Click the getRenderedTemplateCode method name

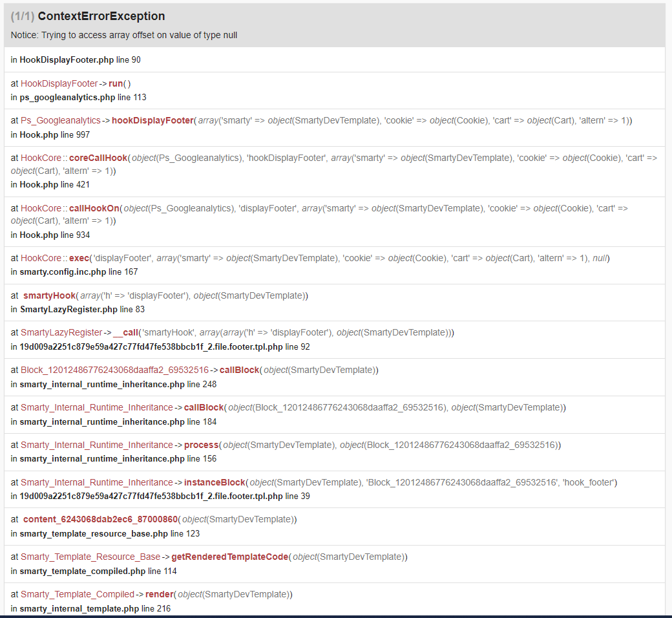click(x=230, y=557)
